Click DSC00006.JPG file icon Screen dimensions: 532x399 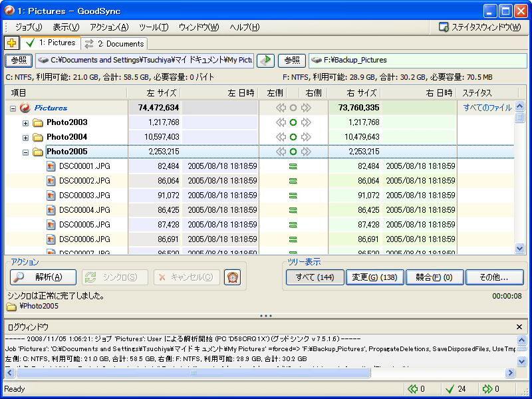tap(51, 239)
